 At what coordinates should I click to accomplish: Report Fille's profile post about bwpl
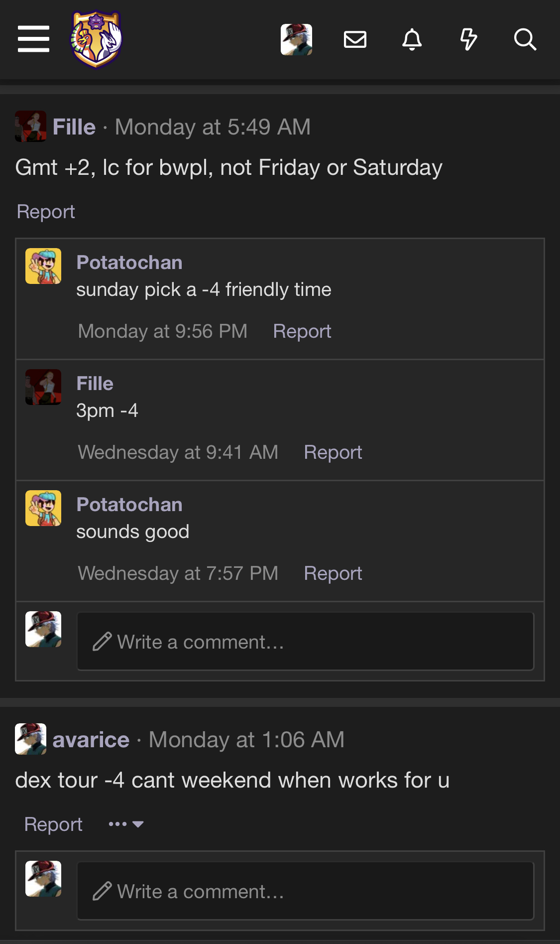(x=46, y=212)
